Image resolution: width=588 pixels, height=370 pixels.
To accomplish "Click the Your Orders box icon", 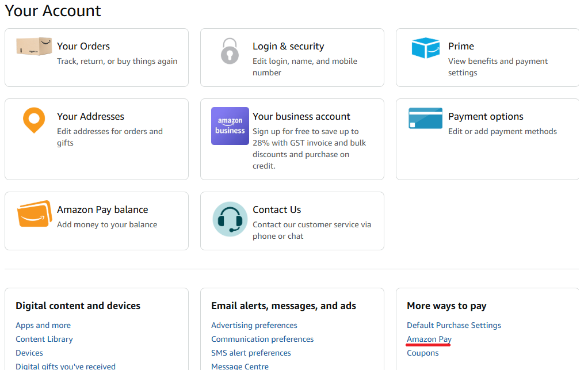I will click(34, 46).
